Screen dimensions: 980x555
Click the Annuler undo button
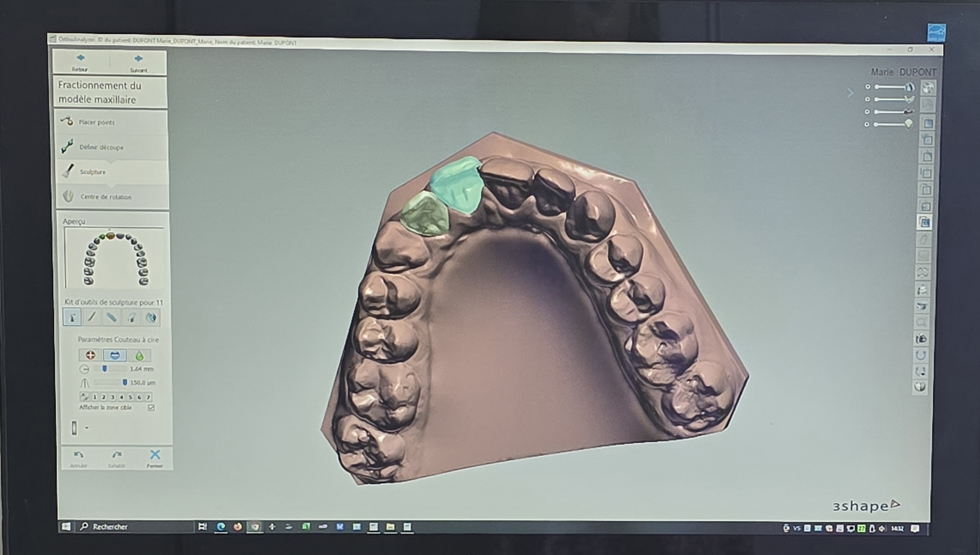pyautogui.click(x=79, y=459)
